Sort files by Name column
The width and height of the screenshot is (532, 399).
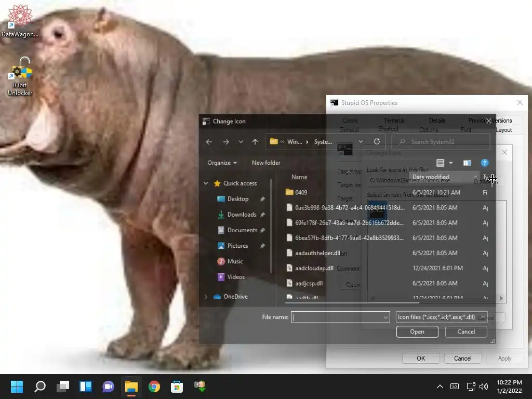pos(299,177)
